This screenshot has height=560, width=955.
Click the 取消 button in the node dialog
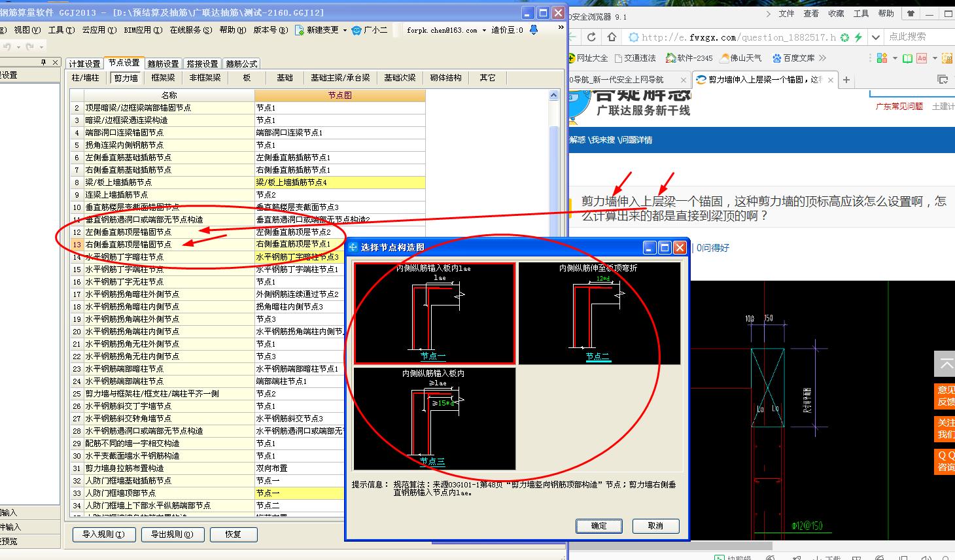(655, 526)
